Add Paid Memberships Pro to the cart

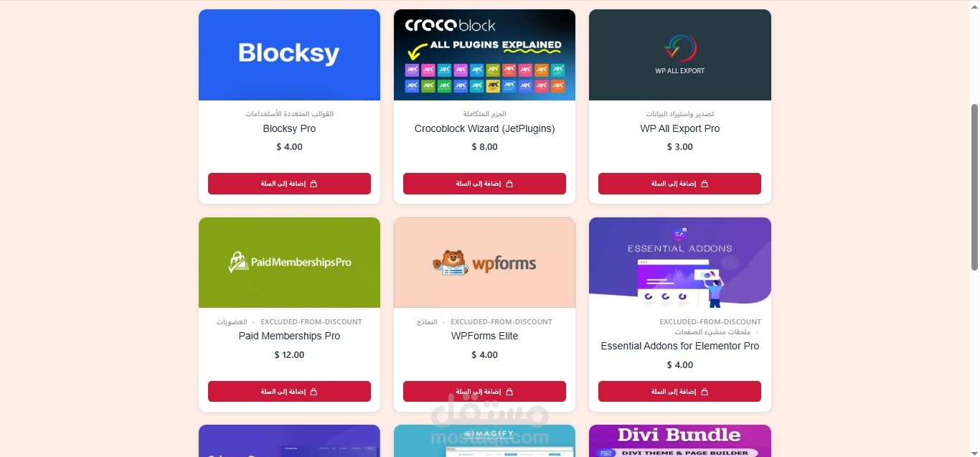(x=289, y=392)
